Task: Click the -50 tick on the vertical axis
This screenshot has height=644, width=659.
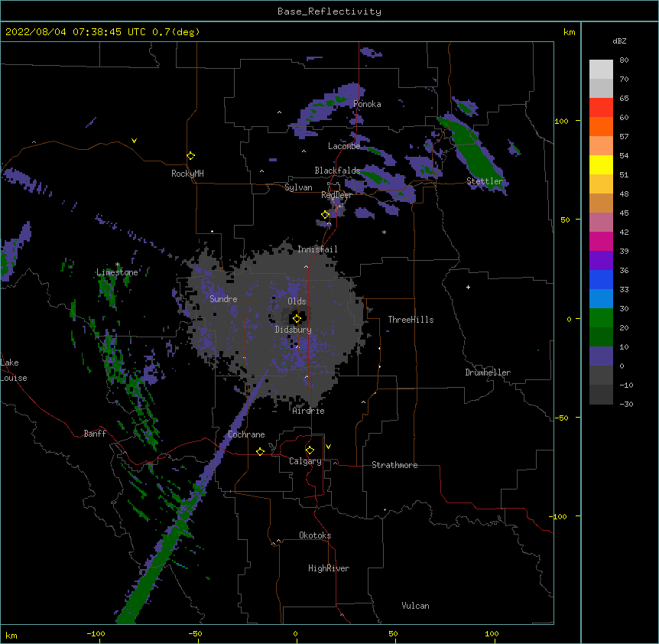Action: pyautogui.click(x=561, y=418)
